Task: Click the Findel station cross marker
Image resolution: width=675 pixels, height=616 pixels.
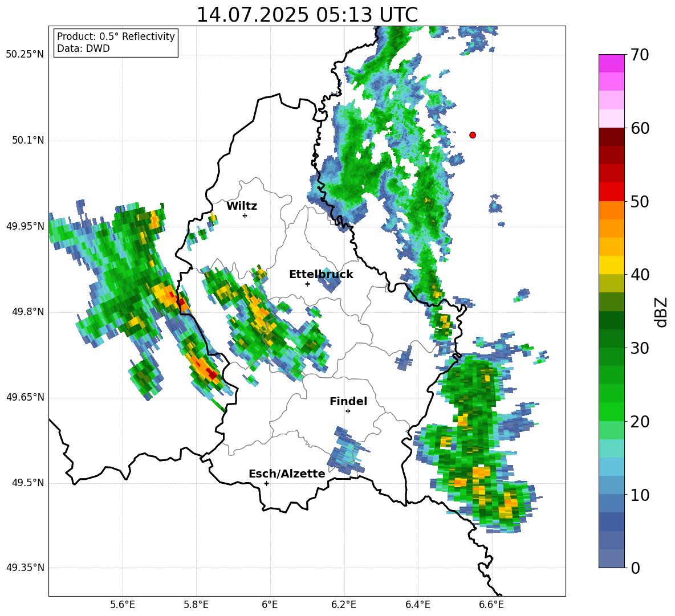Action: pos(348,411)
